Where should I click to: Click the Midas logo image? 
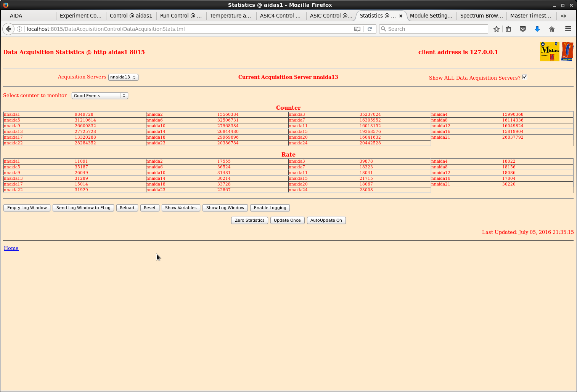pyautogui.click(x=550, y=51)
